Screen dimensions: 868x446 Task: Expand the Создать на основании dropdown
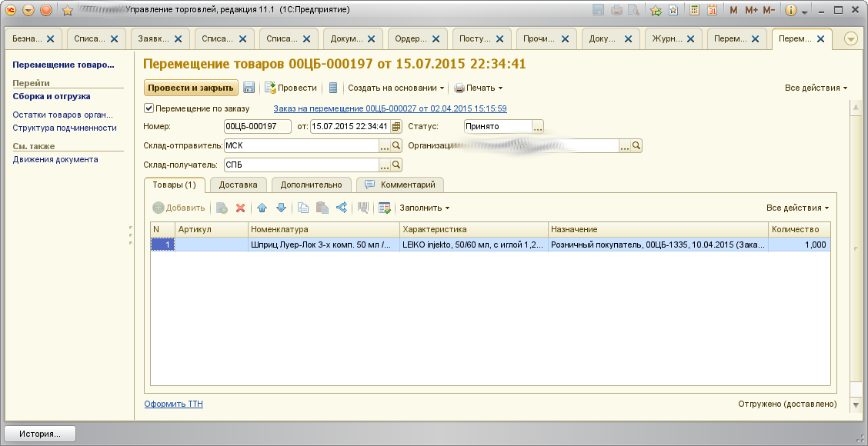(396, 88)
